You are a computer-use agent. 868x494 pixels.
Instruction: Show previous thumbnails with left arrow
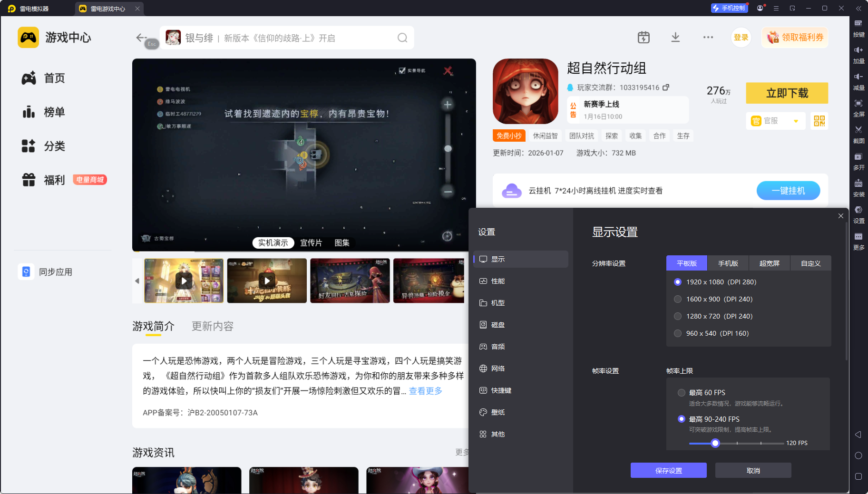pyautogui.click(x=137, y=281)
